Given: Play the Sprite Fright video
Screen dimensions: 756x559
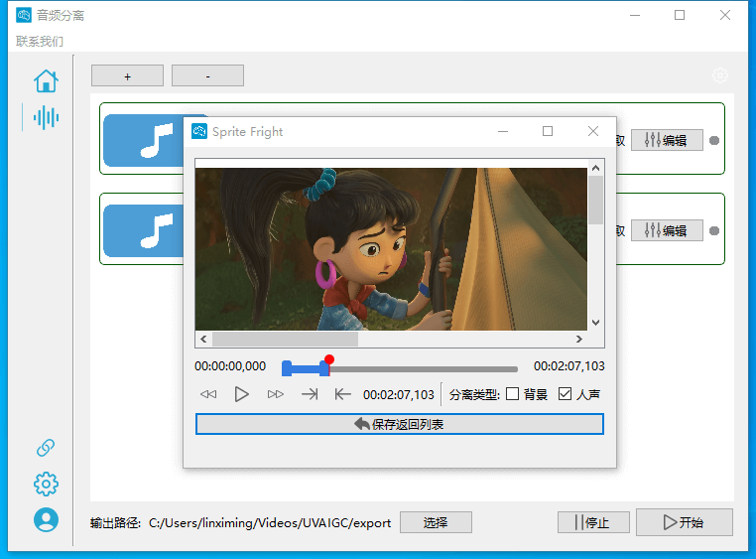Looking at the screenshot, I should point(241,394).
